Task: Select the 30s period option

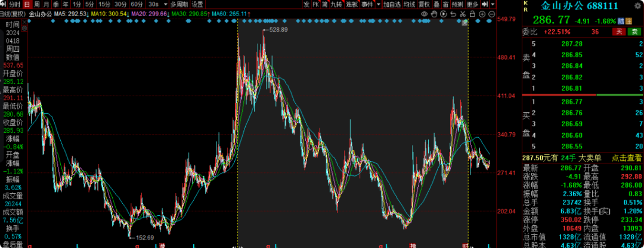Action: click(x=153, y=4)
